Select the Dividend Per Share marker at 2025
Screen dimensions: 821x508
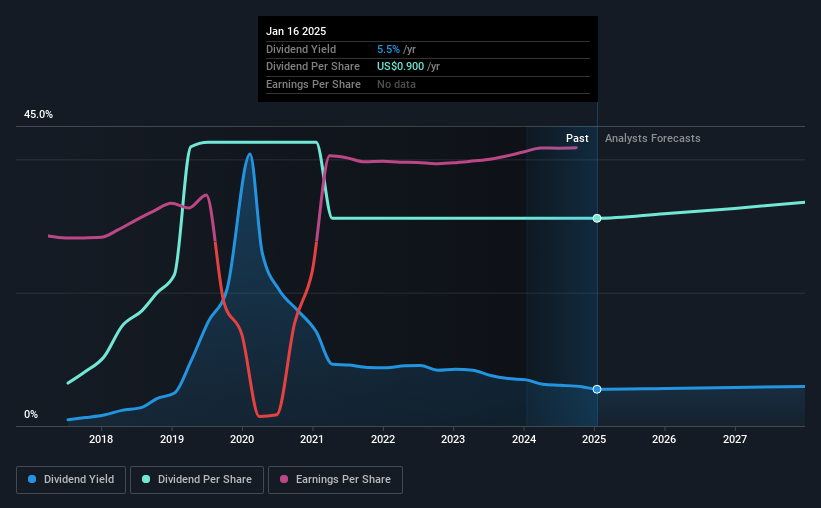click(x=597, y=218)
